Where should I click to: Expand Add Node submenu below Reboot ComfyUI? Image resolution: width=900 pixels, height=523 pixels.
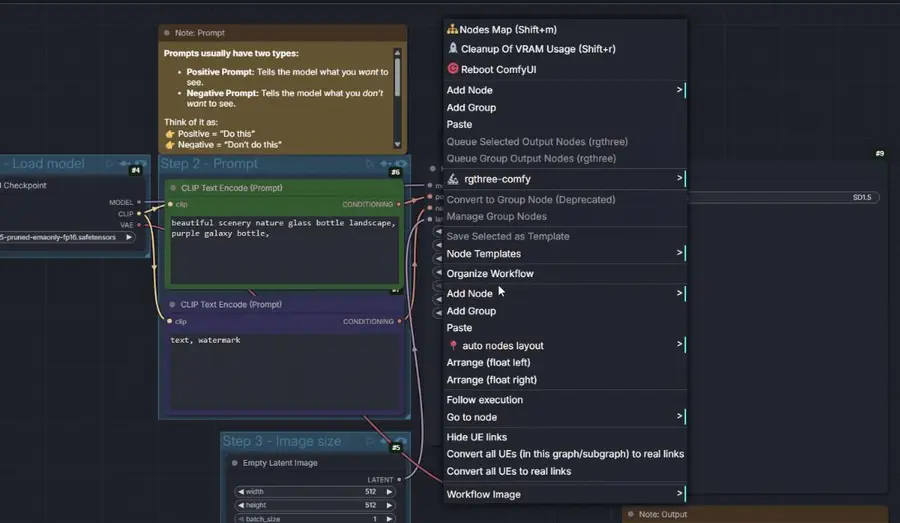[565, 90]
